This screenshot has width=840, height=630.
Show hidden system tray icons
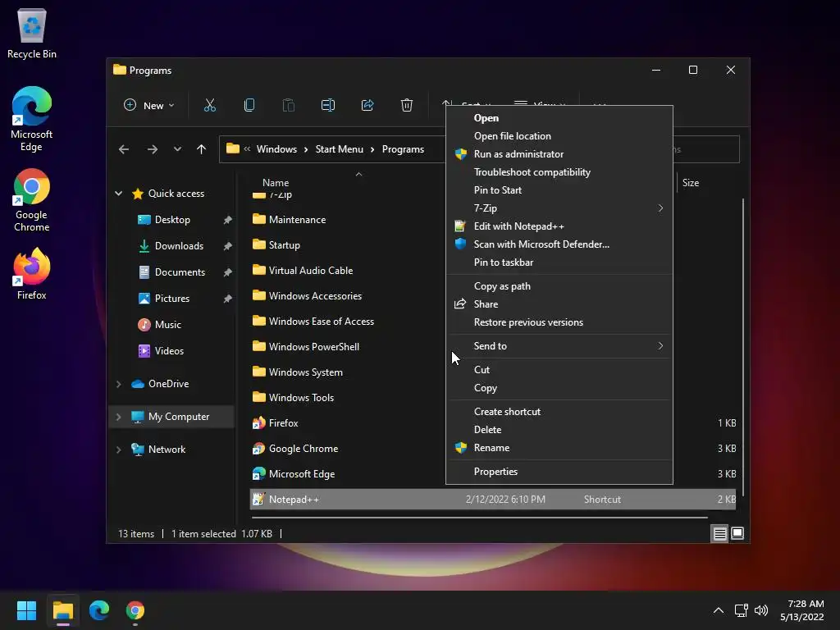click(x=719, y=610)
